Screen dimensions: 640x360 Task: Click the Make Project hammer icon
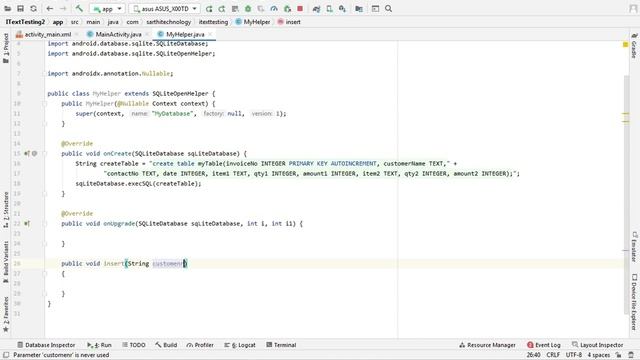tap(79, 9)
